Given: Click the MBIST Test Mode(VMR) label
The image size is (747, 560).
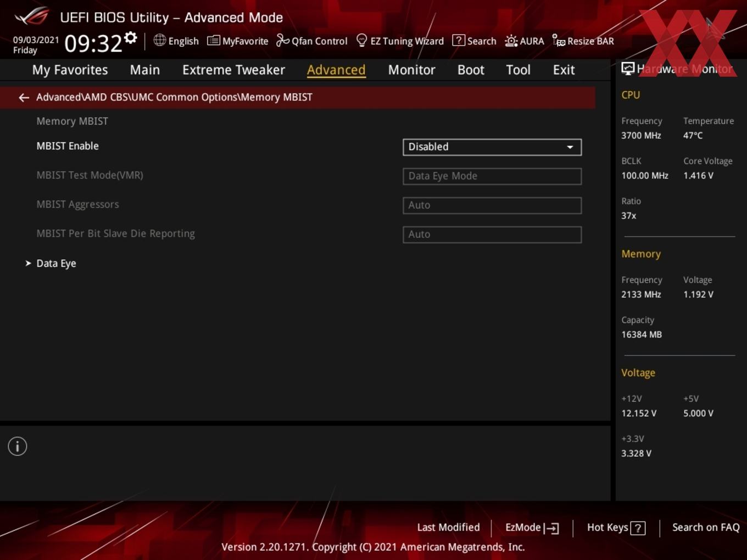Looking at the screenshot, I should pyautogui.click(x=90, y=175).
